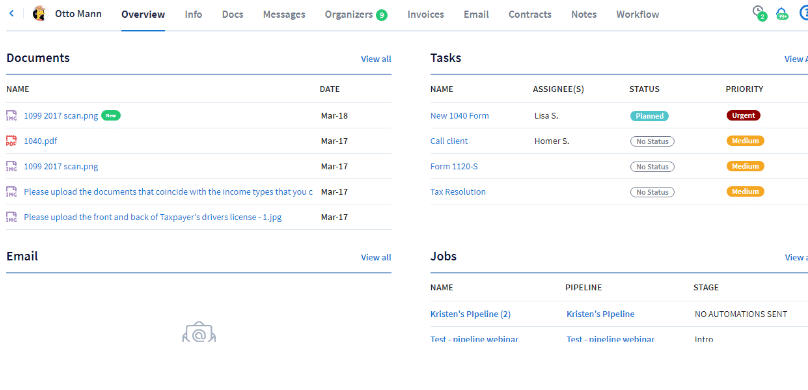
Task: Select image icon for new 1099 2017 scan.png
Action: pyautogui.click(x=11, y=115)
